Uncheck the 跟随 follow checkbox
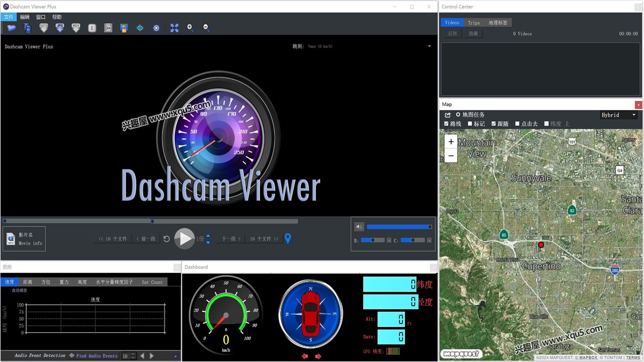644x362 pixels. [x=494, y=124]
